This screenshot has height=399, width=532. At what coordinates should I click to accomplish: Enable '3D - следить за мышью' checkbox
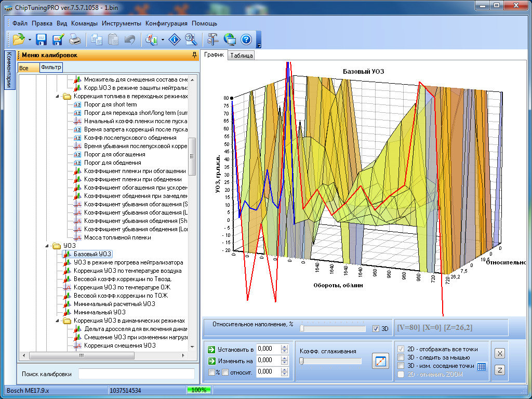pos(401,357)
